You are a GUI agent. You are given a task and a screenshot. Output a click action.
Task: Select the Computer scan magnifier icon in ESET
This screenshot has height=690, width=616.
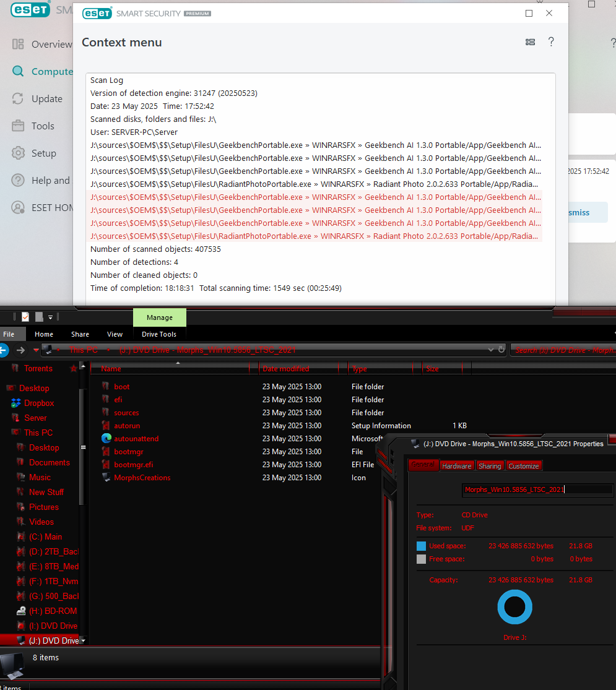tap(18, 71)
